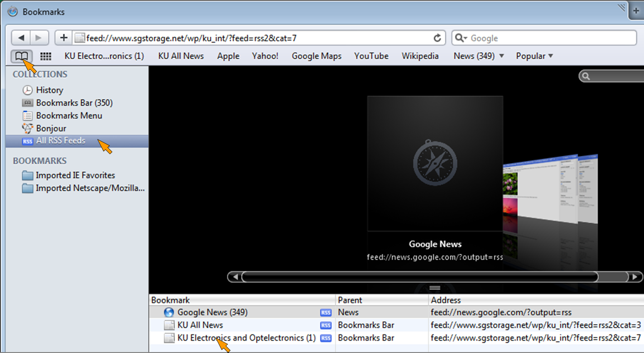
Task: Open the Popular bookmarks dropdown
Action: [x=534, y=56]
